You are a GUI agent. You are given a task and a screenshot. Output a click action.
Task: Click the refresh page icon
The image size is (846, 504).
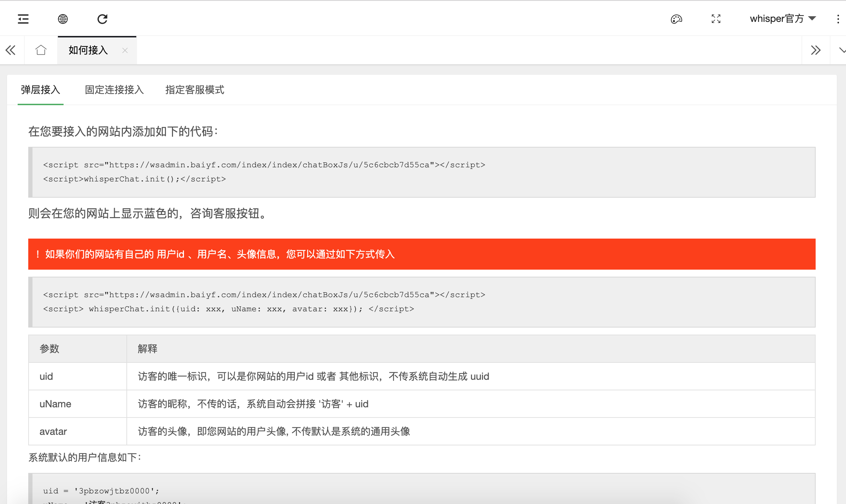102,19
